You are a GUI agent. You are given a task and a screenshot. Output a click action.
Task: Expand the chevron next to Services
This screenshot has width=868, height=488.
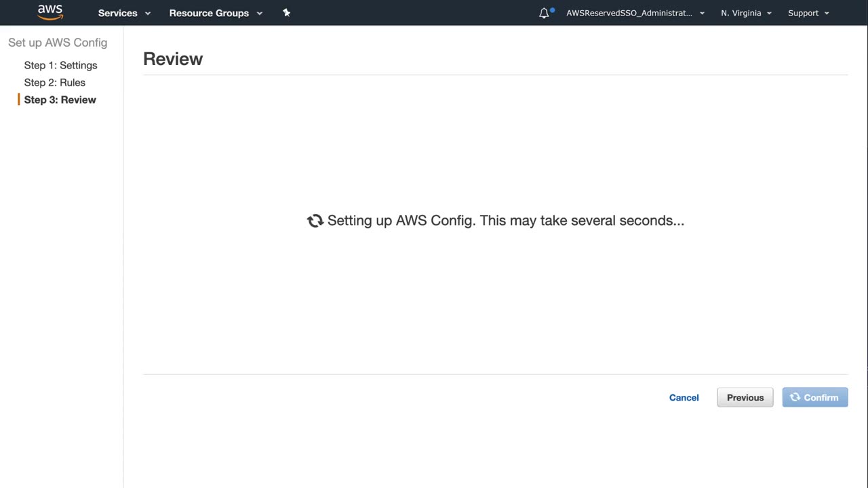coord(148,14)
